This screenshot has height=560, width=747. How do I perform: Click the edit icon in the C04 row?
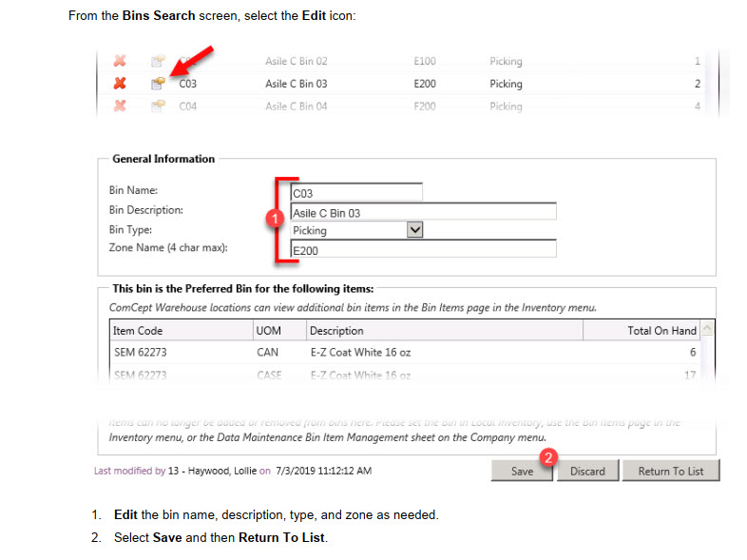[158, 106]
